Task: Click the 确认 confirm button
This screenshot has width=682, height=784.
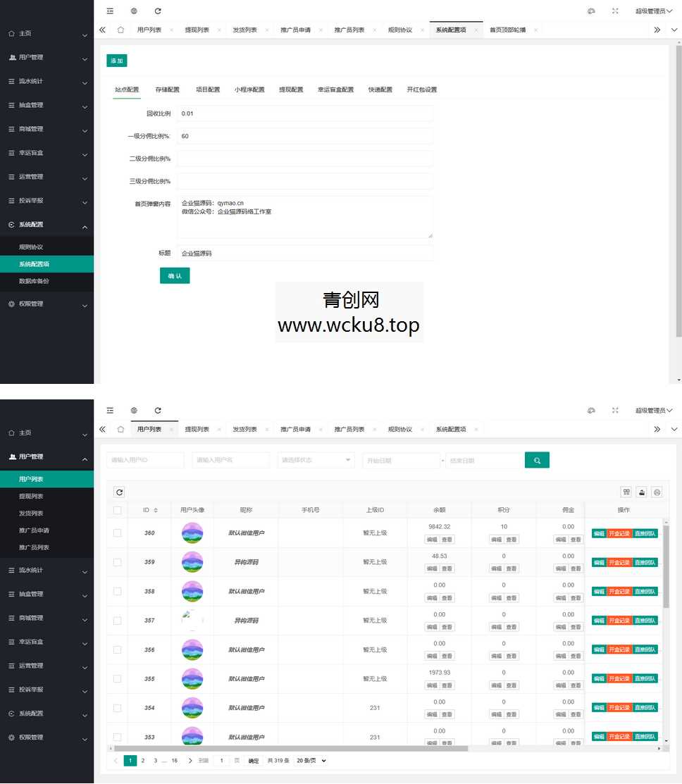Action: (x=174, y=275)
